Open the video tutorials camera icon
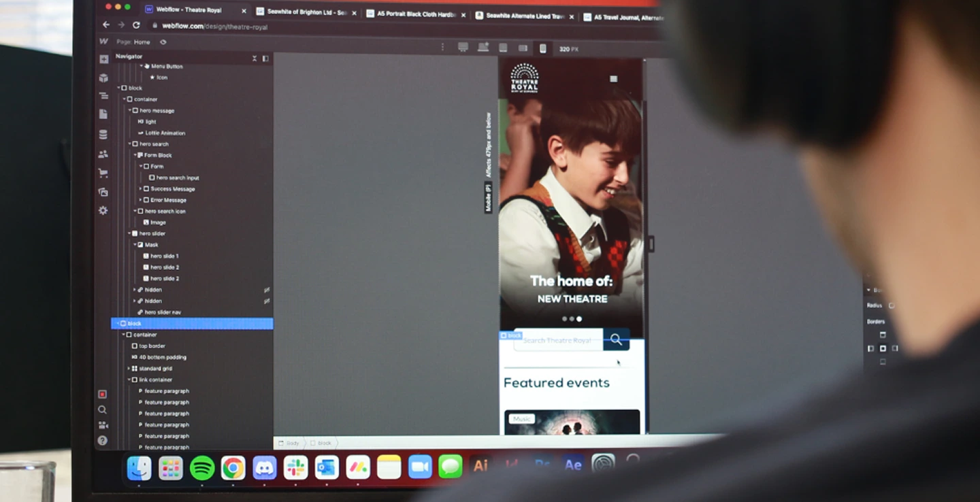This screenshot has height=502, width=980. (x=102, y=425)
